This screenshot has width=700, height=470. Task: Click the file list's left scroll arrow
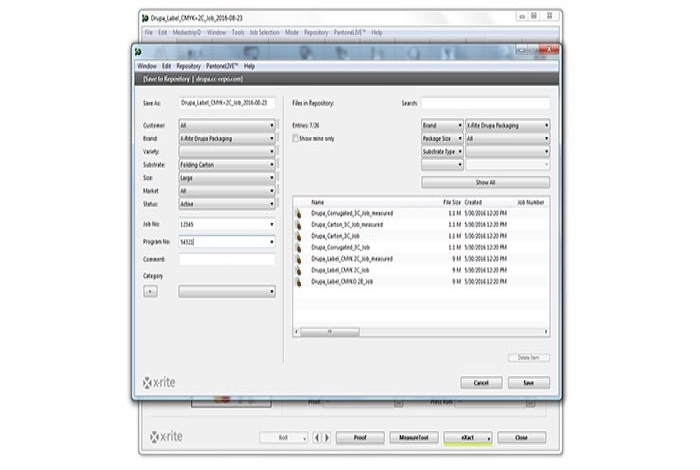click(x=296, y=332)
